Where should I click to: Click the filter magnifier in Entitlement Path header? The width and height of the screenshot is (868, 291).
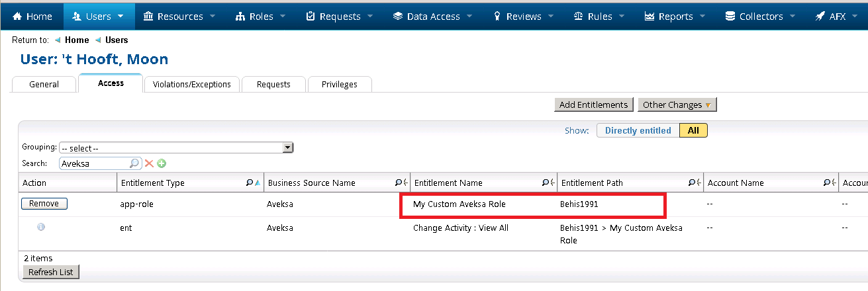692,183
